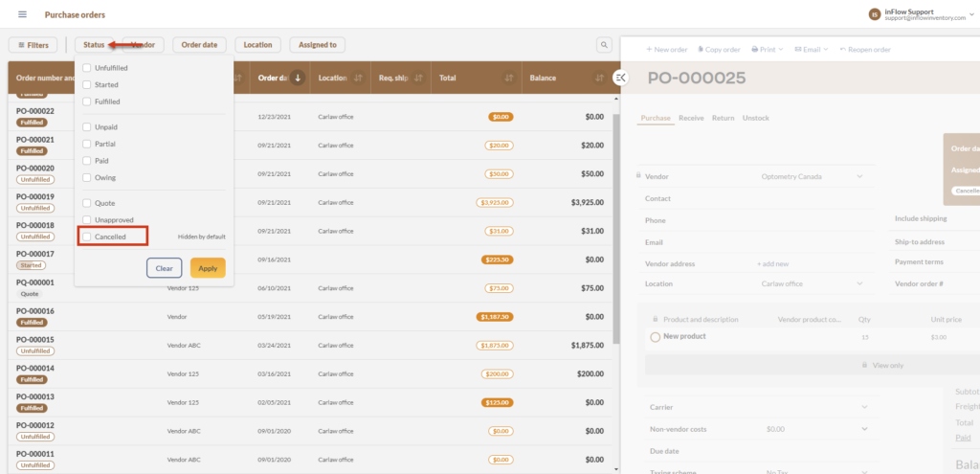Click the $1,875.00 balance value
The image size is (980, 474).
click(587, 345)
